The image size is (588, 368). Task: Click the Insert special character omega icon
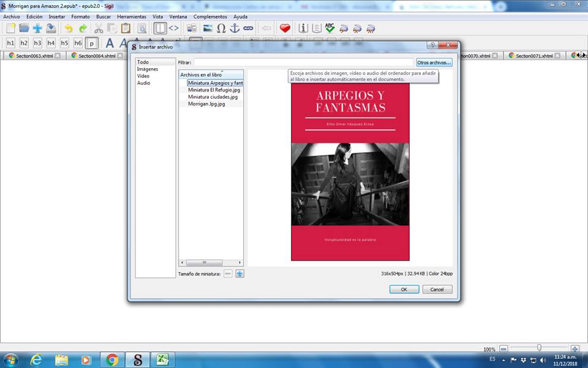[221, 28]
